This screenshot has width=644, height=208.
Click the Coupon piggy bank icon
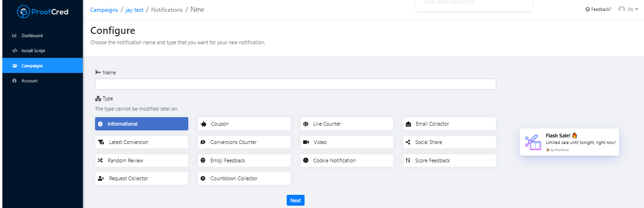coord(203,124)
